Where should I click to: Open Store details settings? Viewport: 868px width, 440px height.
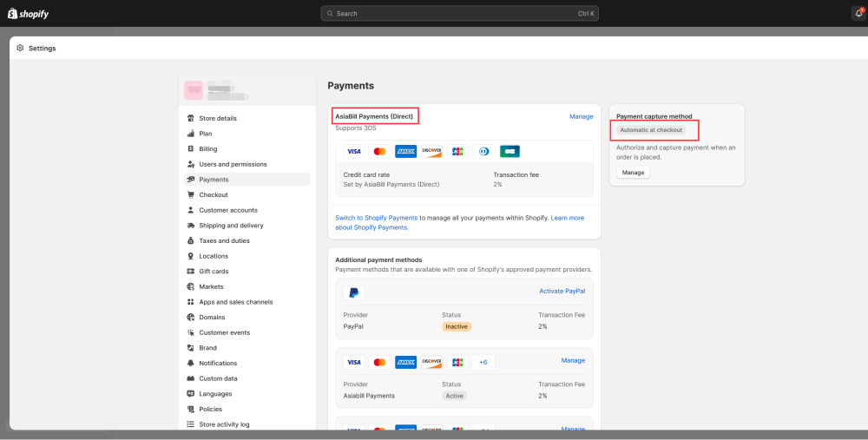(x=247, y=118)
